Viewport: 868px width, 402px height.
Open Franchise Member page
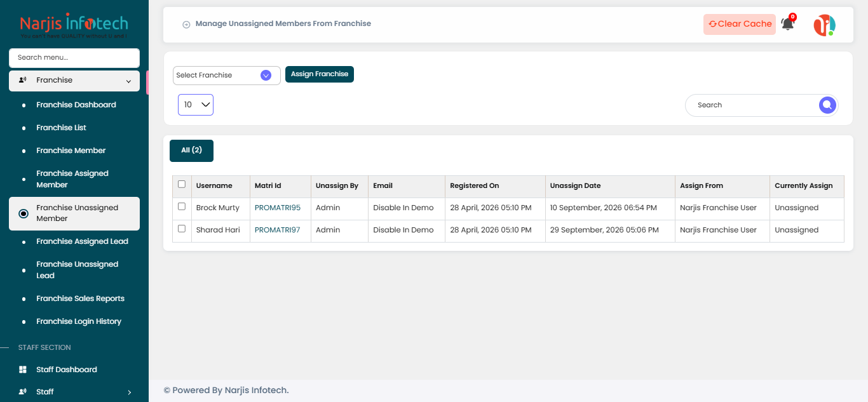(71, 151)
